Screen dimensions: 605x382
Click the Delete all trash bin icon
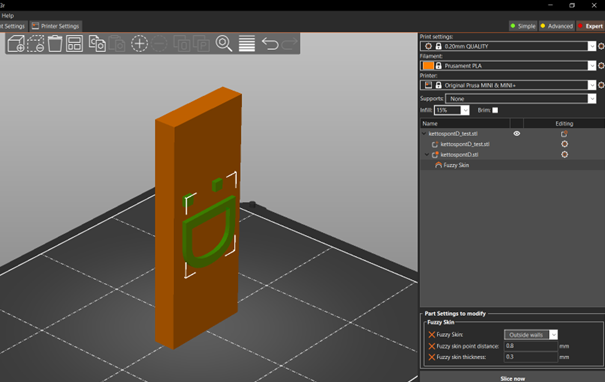[55, 43]
